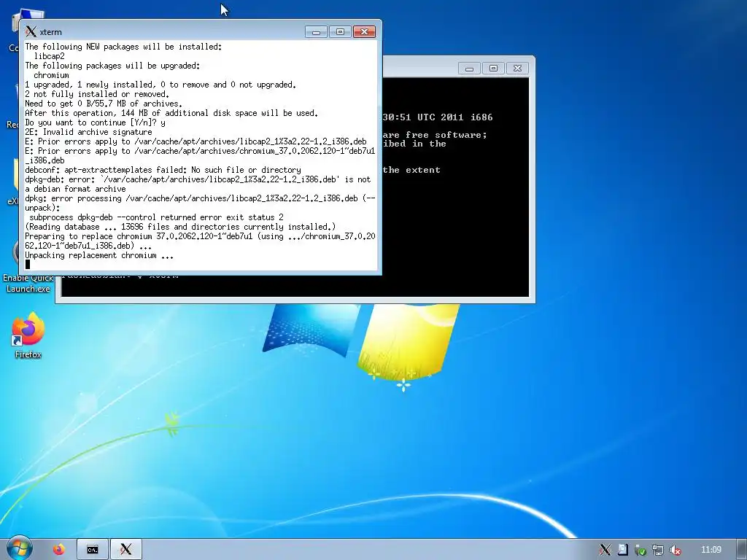Click the xterm title bar text
Viewport: 747px width, 560px height.
click(50, 32)
